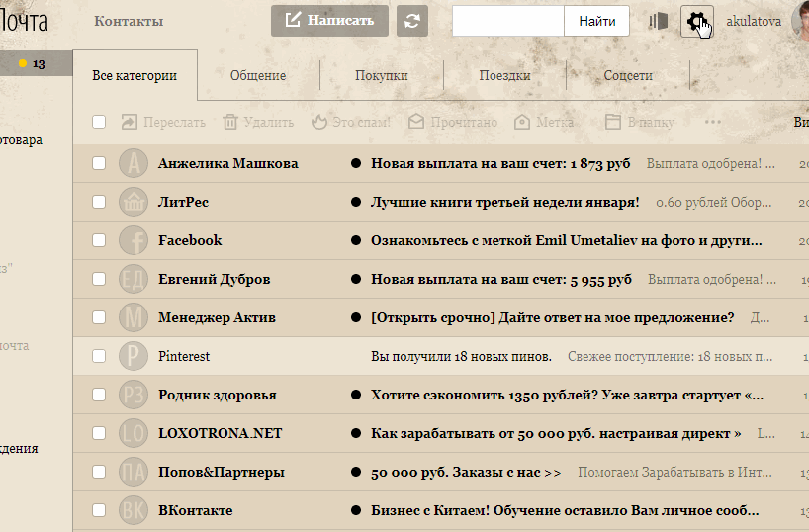Click the ЛитРес sender avatar icon

[134, 202]
